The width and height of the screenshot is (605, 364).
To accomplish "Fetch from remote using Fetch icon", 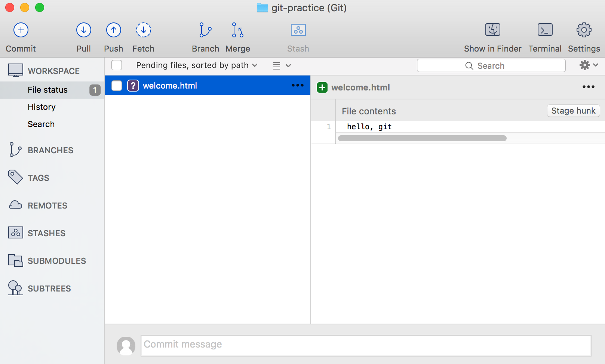I will tap(143, 30).
